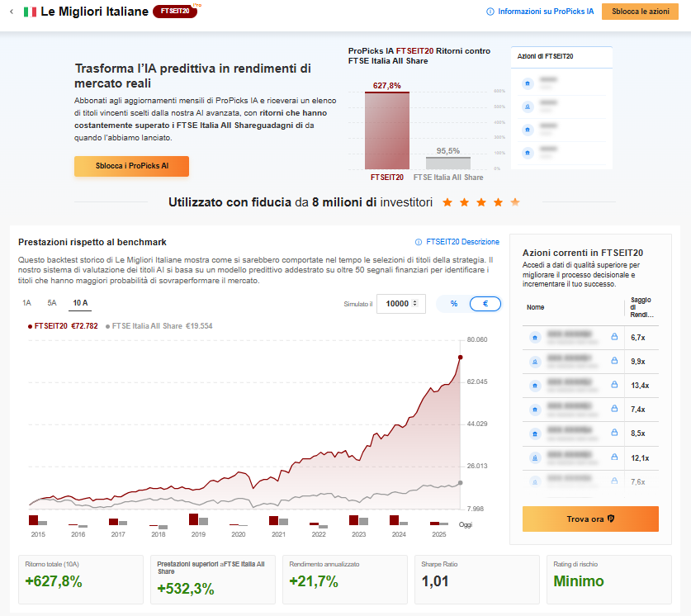
Task: Click lock icon in 6,7x row
Action: point(614,337)
